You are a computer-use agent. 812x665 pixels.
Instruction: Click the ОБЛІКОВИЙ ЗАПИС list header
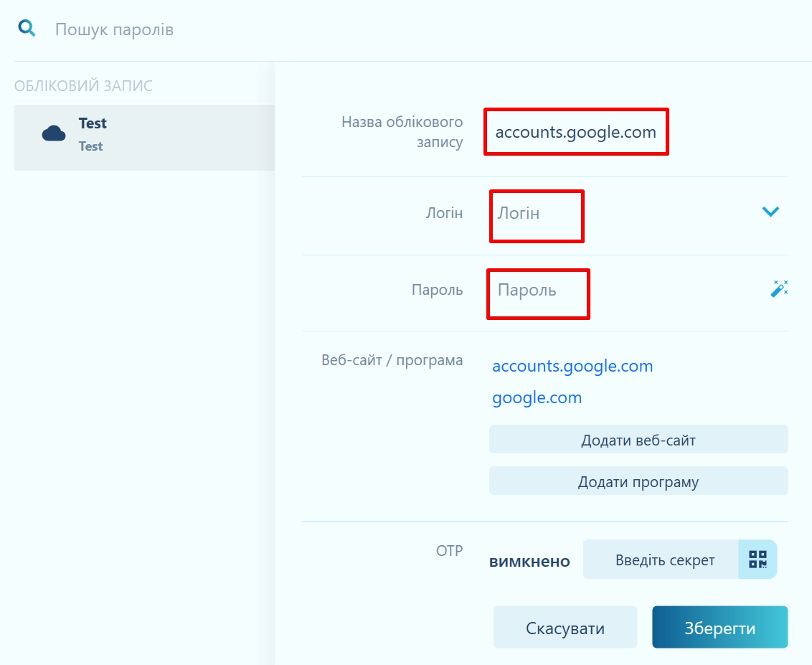83,86
